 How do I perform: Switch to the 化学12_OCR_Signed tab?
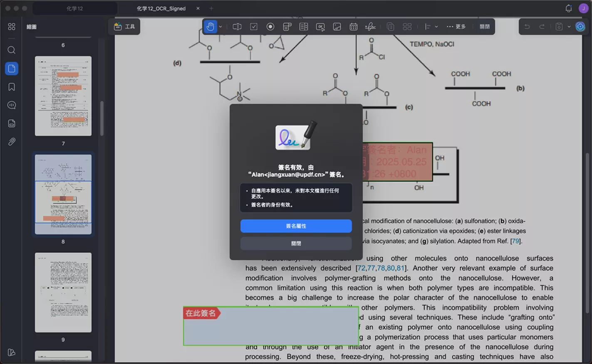161,8
